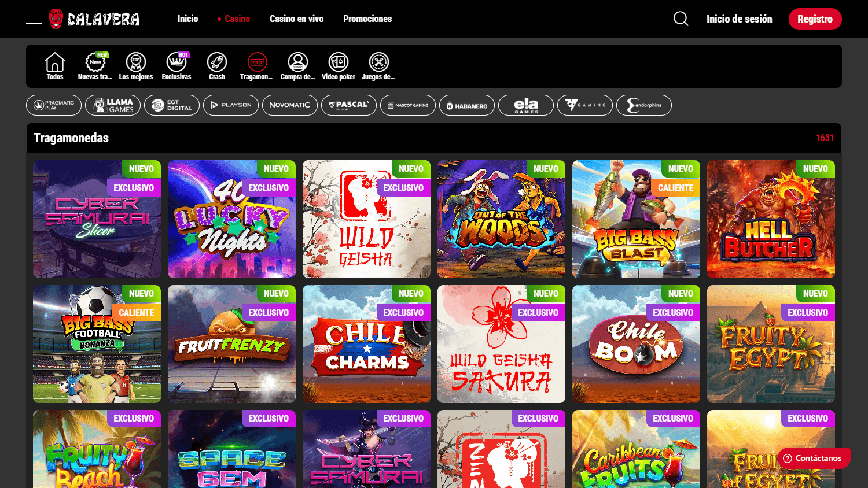The image size is (868, 488).
Task: Open the Contáctanos support button
Action: coord(814,458)
